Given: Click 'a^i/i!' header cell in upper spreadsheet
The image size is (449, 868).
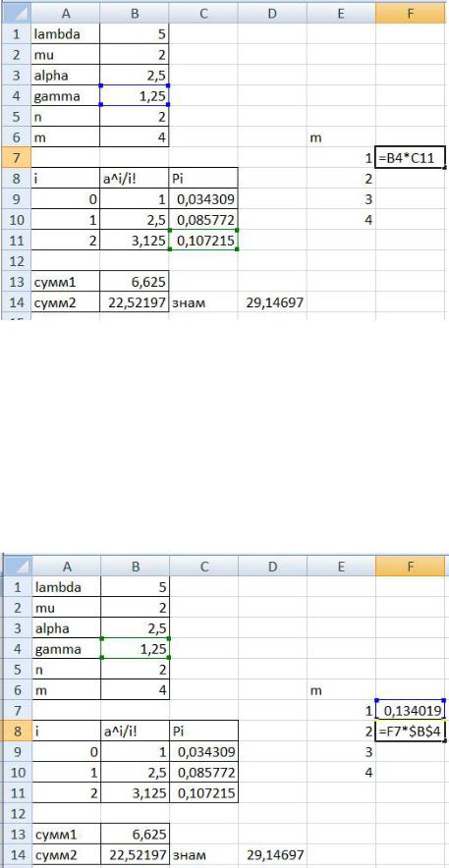Looking at the screenshot, I should click(135, 179).
